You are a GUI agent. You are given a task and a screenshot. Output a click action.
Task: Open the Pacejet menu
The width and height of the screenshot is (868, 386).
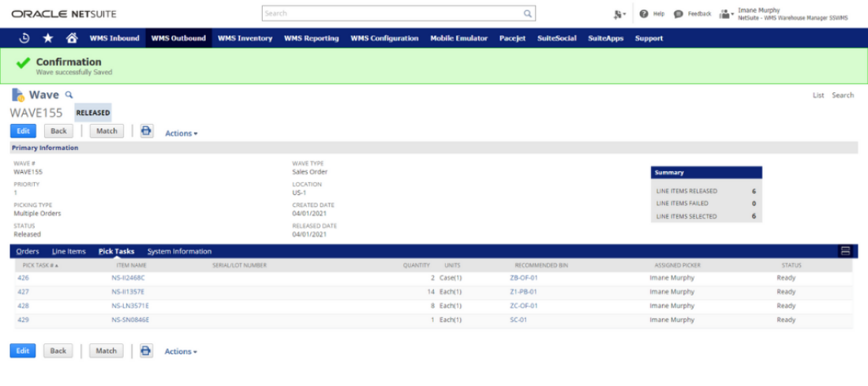coord(513,38)
